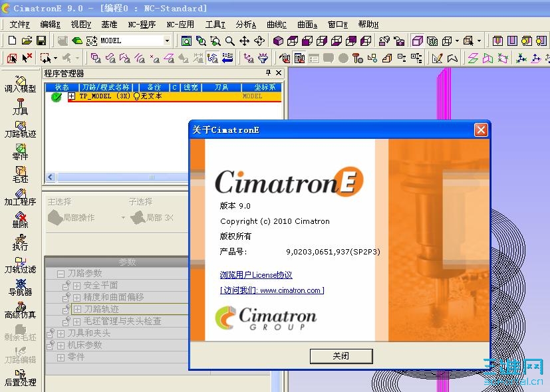
Task: Click the 导航器 navigator icon
Action: [20, 288]
